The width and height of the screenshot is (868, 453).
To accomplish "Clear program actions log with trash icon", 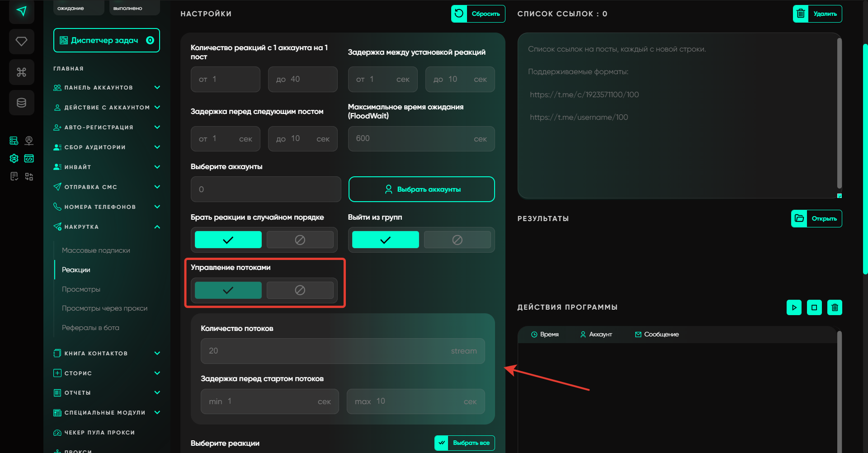I will 835,307.
